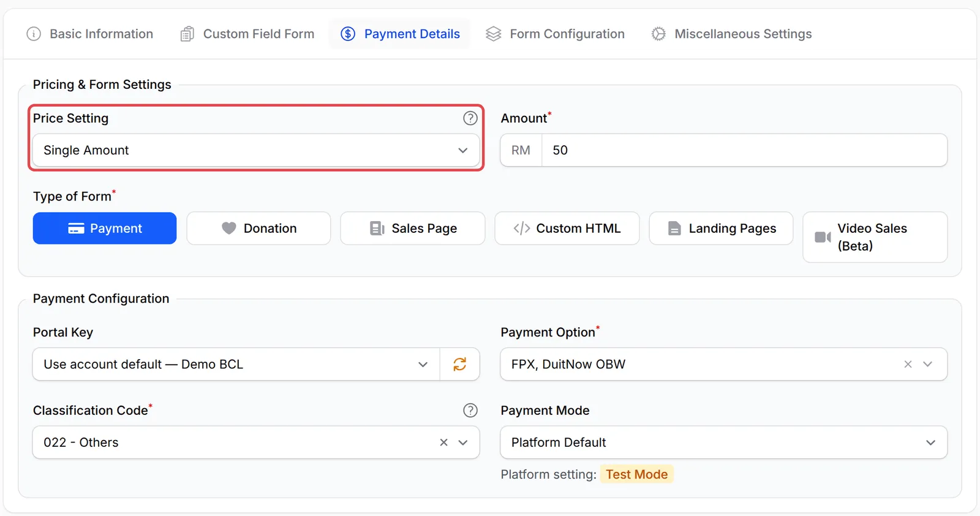The height and width of the screenshot is (516, 980).
Task: Click the Pricing & Form Settings heading
Action: point(102,85)
